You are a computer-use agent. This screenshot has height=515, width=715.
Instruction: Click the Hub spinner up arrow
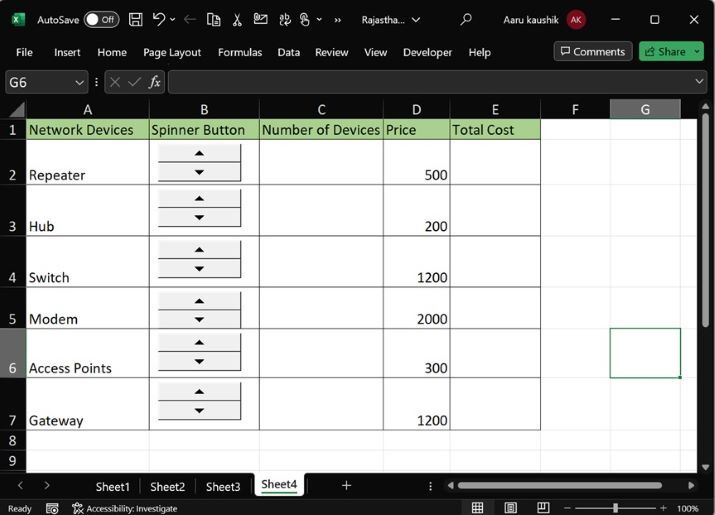click(x=199, y=198)
